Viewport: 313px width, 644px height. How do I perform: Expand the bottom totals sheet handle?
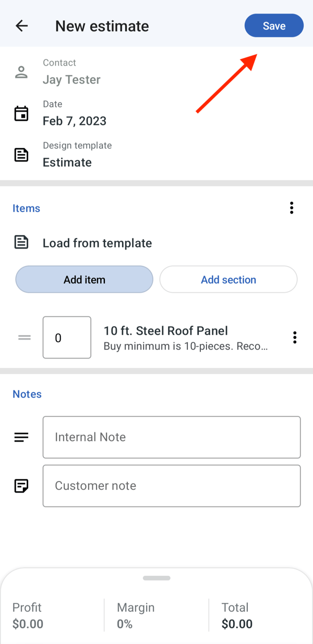(156, 578)
